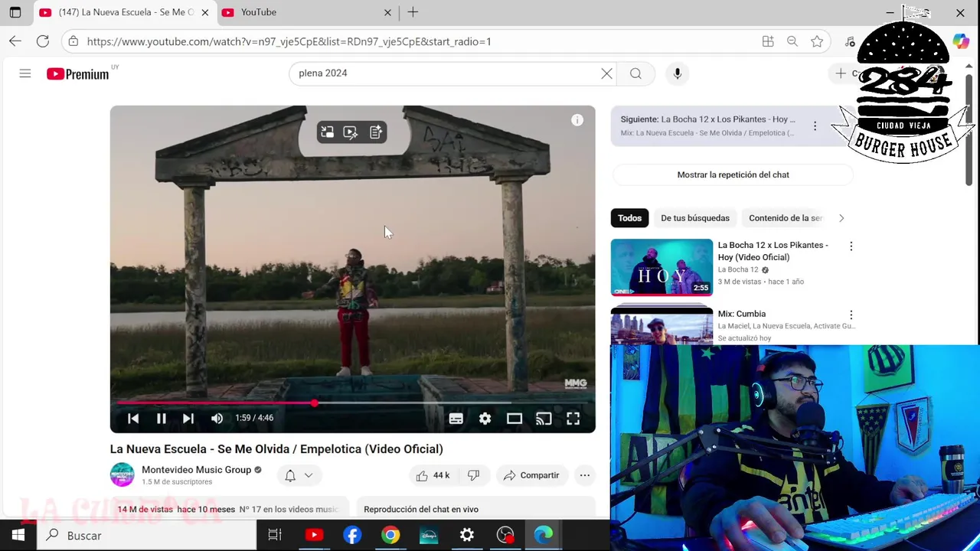Share the video via Compartir
Screen dimensions: 980x551
[531, 475]
